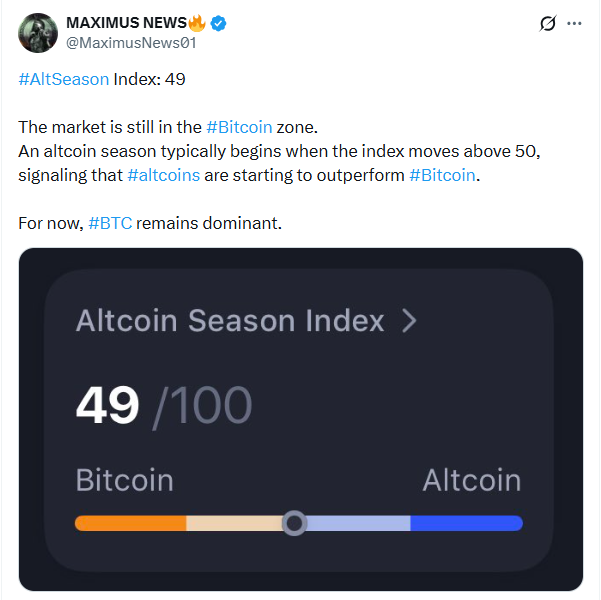Click the MAXIMUS NEWS display name

[125, 24]
